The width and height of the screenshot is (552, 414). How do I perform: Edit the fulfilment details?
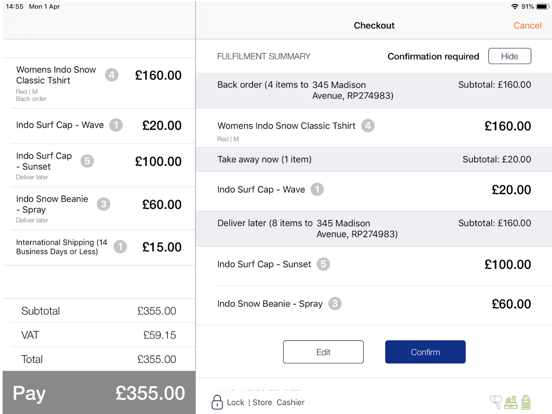click(323, 352)
